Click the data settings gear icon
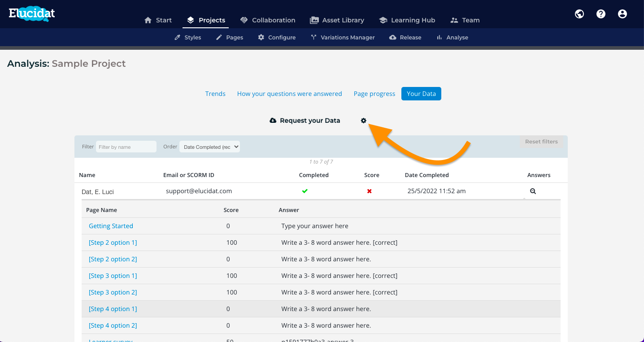This screenshot has height=342, width=644. pyautogui.click(x=364, y=121)
